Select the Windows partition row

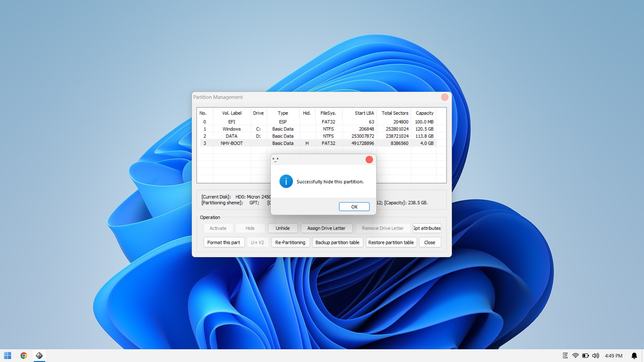[x=231, y=129]
